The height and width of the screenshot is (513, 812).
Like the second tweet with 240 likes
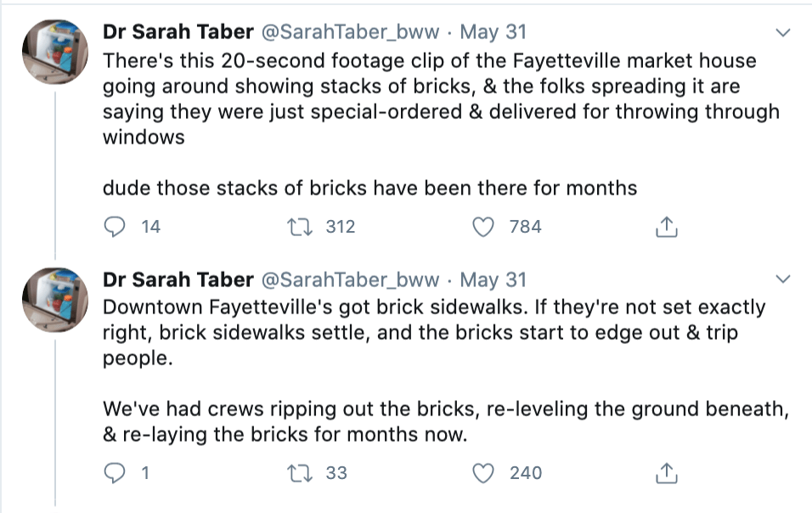tap(484, 473)
